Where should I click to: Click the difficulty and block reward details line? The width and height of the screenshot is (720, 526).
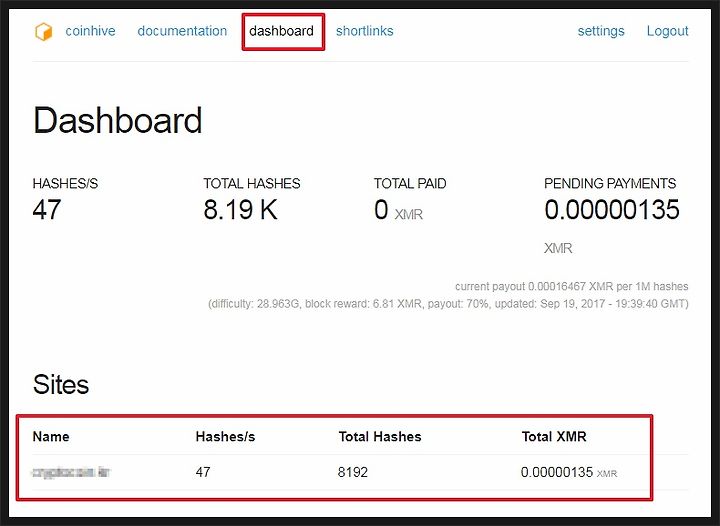[x=448, y=304]
